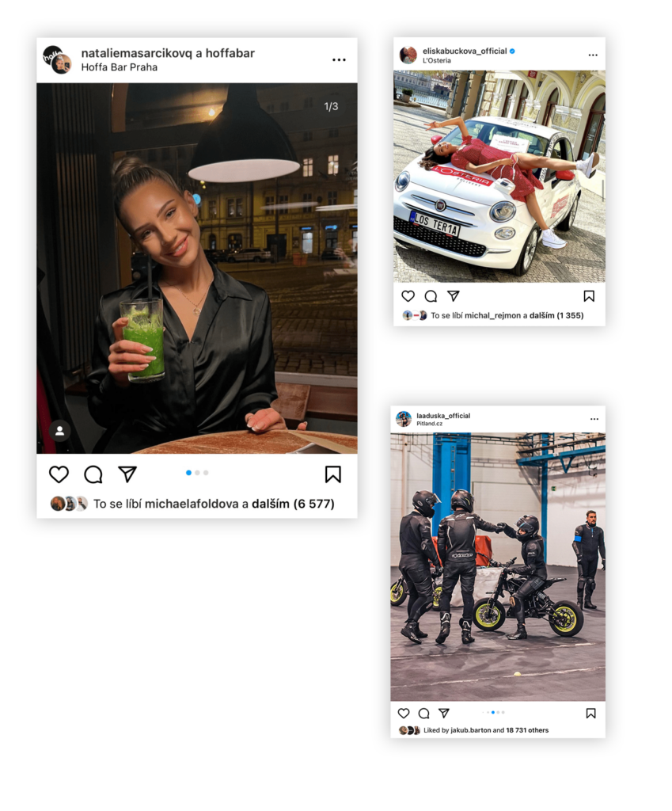This screenshot has width=672, height=811.
Task: Like the Hoffa Bar Praha post
Action: (x=59, y=474)
